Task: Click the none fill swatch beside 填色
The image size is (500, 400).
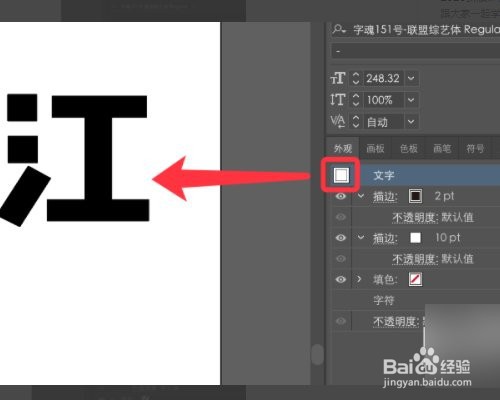Action: [415, 279]
